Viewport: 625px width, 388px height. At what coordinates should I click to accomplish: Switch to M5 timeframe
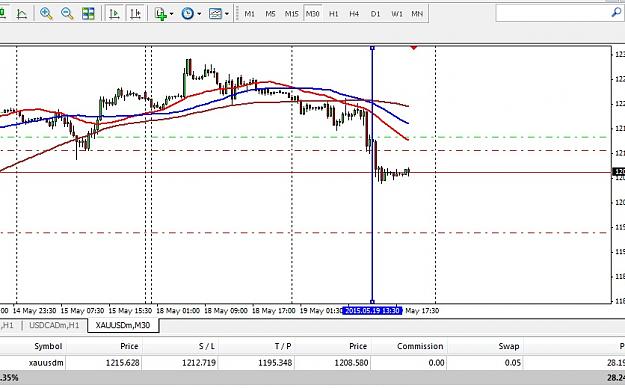(x=270, y=14)
